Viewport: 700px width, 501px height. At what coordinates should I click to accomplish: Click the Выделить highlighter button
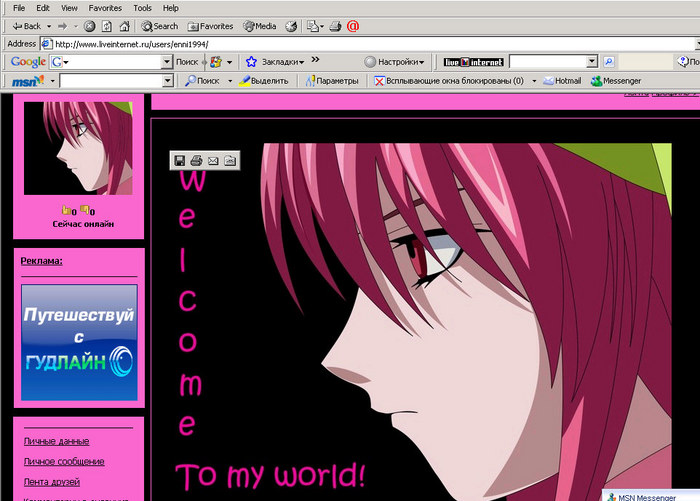tap(264, 81)
